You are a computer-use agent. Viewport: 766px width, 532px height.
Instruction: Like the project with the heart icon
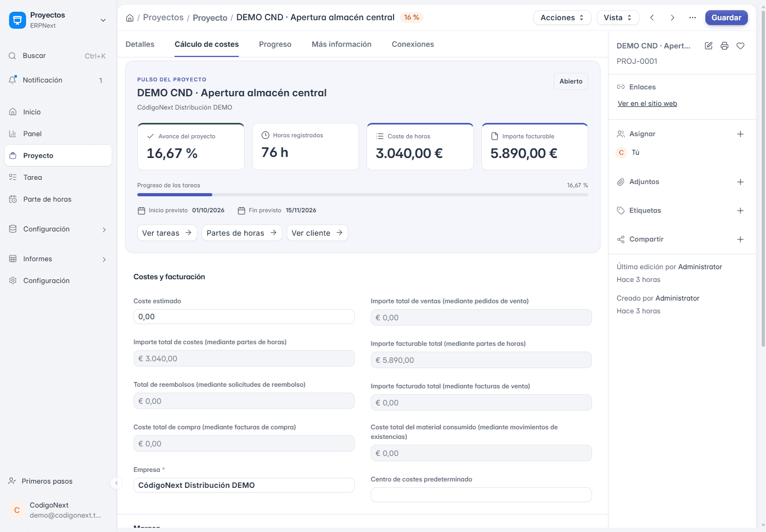click(x=740, y=46)
